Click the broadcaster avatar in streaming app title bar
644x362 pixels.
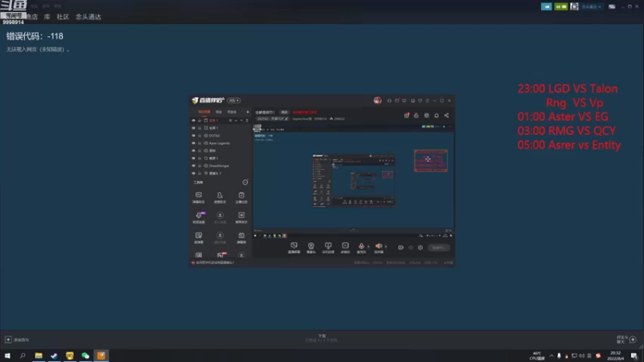378,101
